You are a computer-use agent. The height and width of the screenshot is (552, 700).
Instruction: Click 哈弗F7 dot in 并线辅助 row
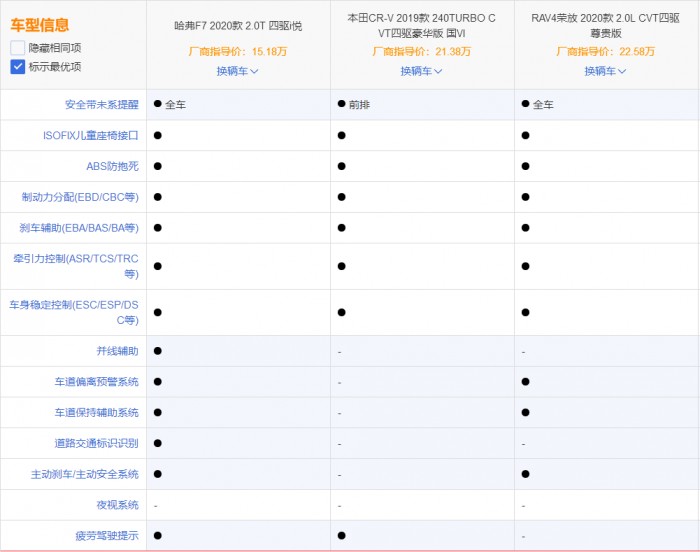click(158, 351)
